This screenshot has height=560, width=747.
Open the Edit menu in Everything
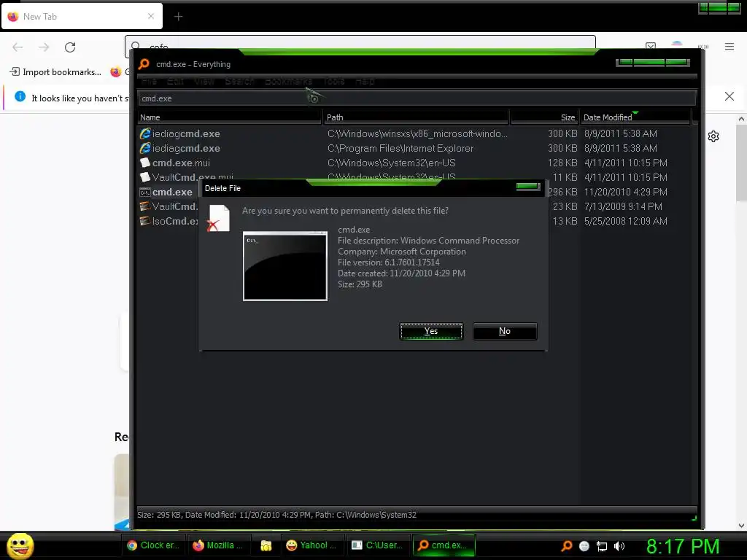(x=175, y=82)
